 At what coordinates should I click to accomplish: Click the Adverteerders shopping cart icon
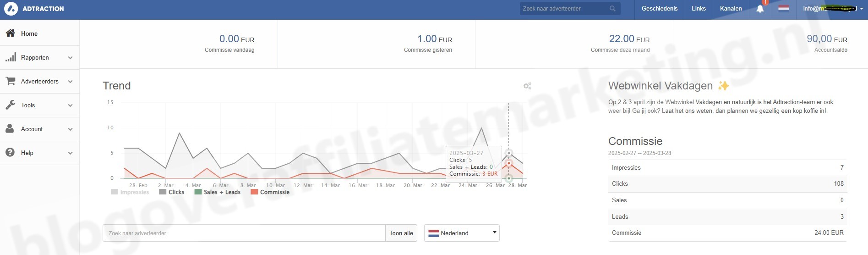click(x=11, y=81)
